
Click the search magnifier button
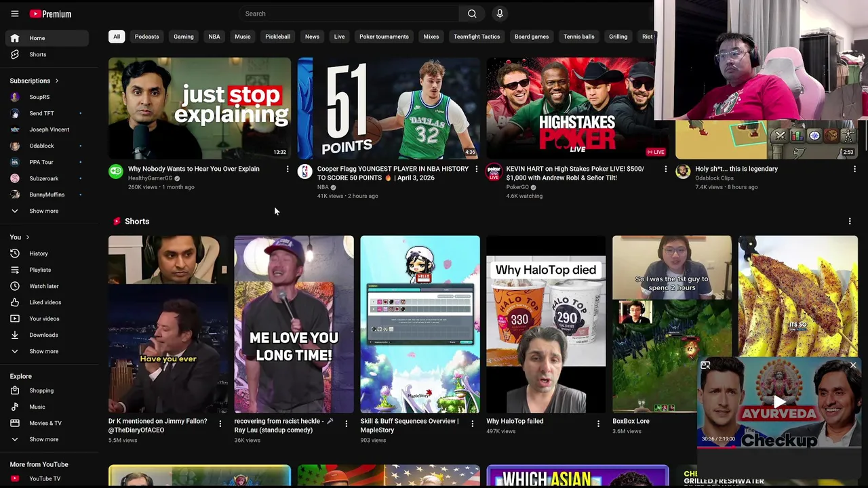[472, 14]
